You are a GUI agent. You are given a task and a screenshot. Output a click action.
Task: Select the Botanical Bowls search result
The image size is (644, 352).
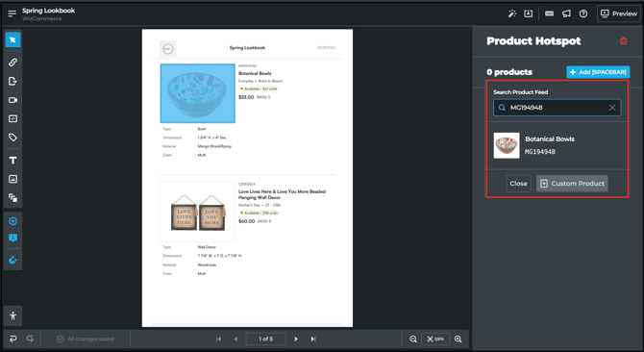(557, 145)
